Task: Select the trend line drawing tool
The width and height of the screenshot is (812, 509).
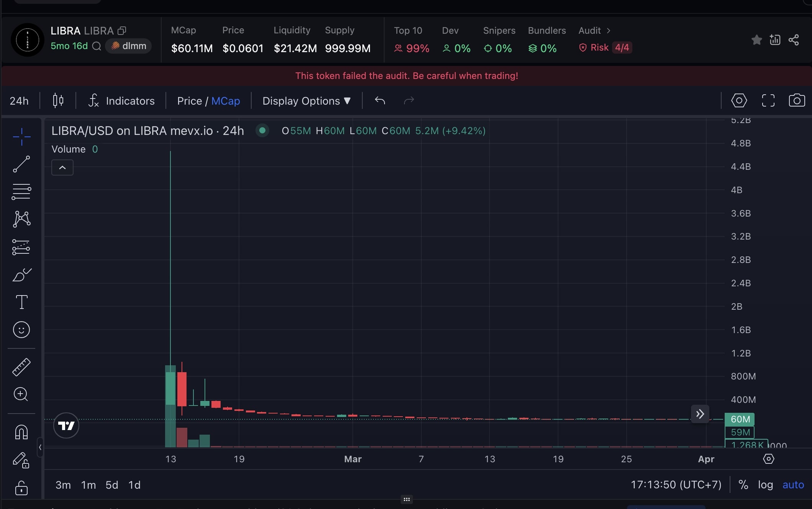Action: [x=21, y=164]
